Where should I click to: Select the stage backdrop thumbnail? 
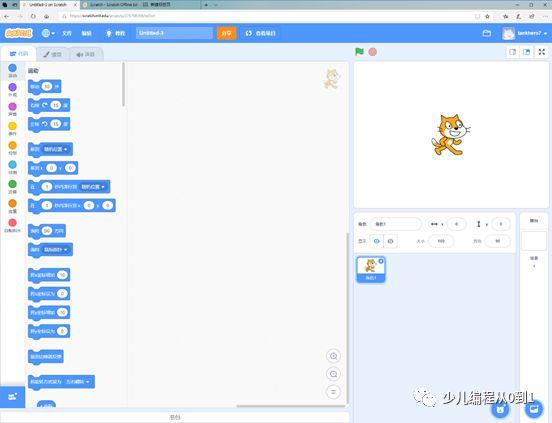point(534,241)
